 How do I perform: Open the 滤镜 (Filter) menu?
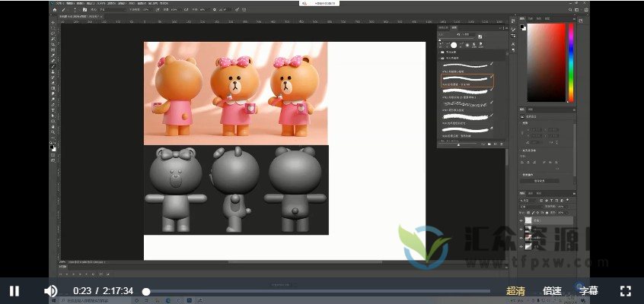click(121, 3)
